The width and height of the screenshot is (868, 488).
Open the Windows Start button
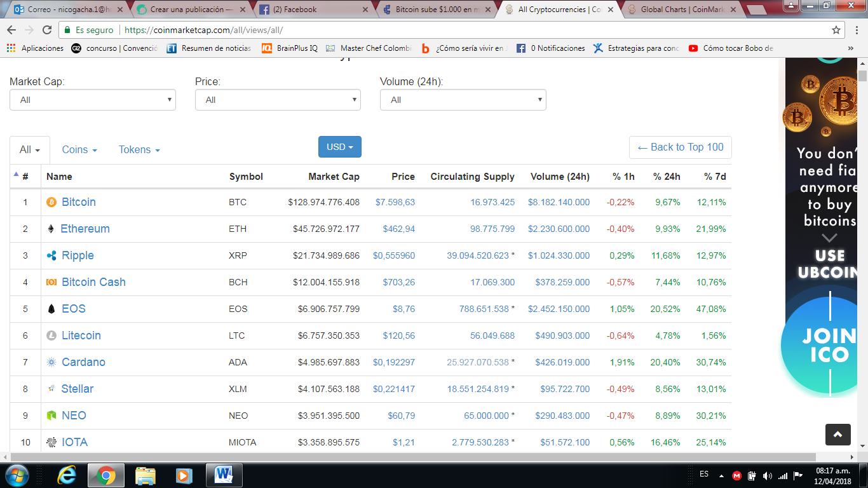click(16, 475)
